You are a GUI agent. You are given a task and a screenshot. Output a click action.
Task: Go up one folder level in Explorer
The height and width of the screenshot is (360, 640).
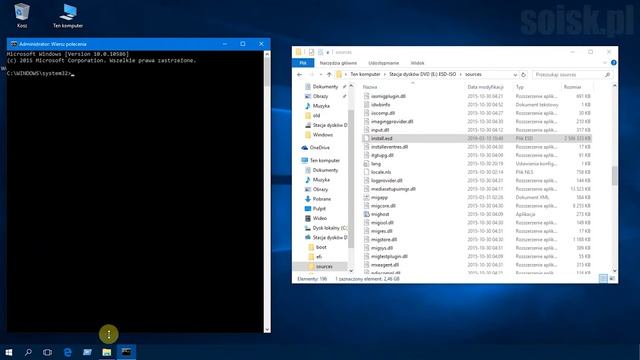(329, 75)
